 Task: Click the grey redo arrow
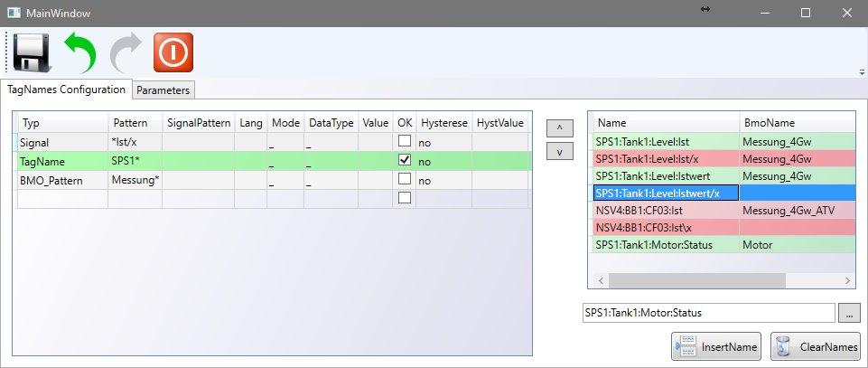coord(126,53)
